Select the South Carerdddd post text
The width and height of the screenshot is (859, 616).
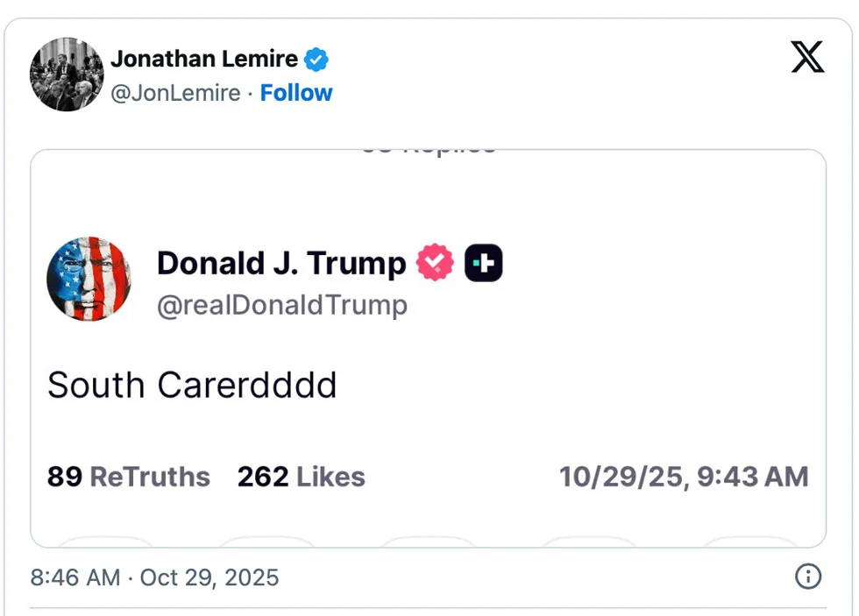192,385
